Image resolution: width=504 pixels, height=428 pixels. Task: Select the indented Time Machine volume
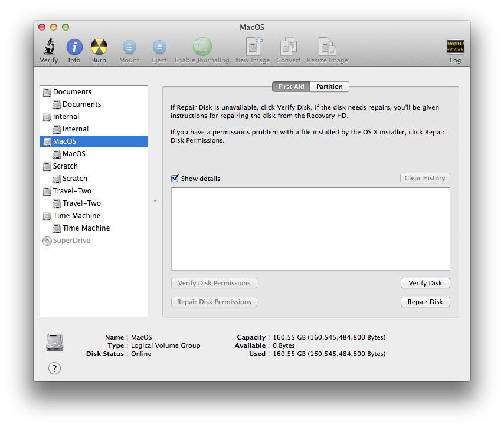click(94, 228)
